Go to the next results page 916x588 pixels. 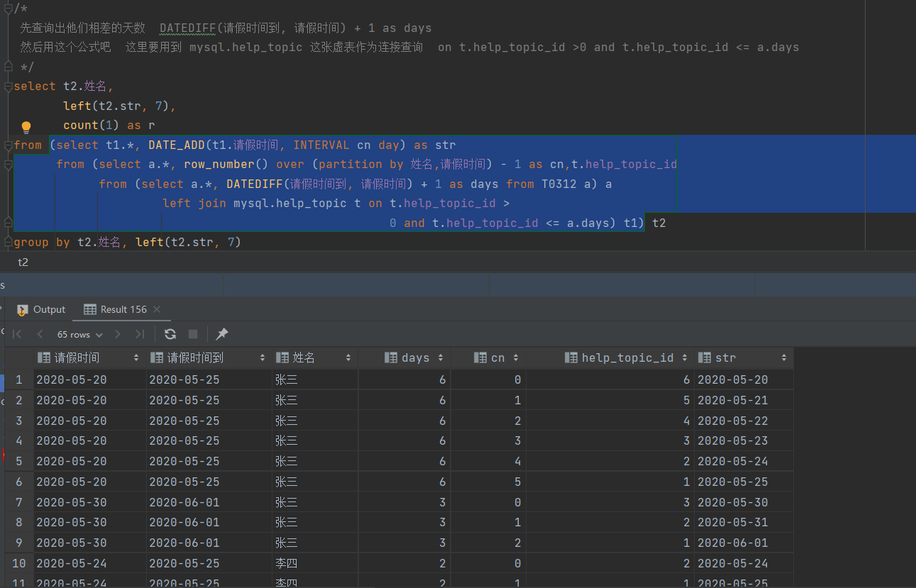[118, 334]
